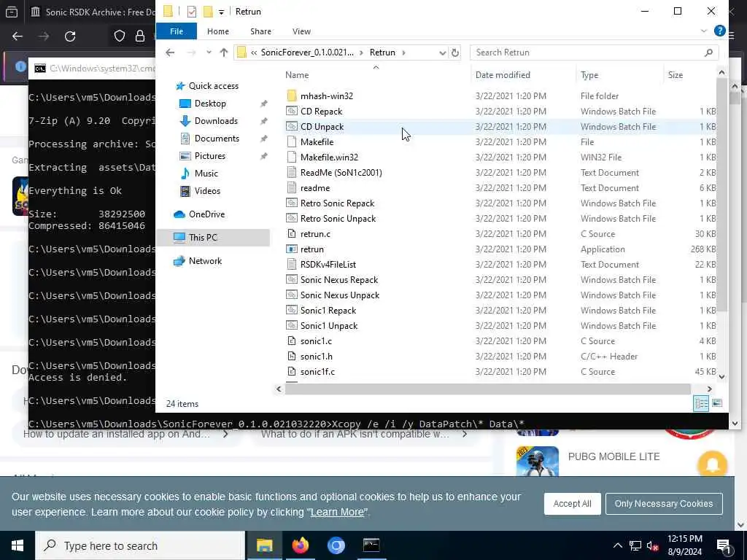The image size is (747, 560).
Task: Expand the ribbon with the chevron
Action: [x=704, y=31]
